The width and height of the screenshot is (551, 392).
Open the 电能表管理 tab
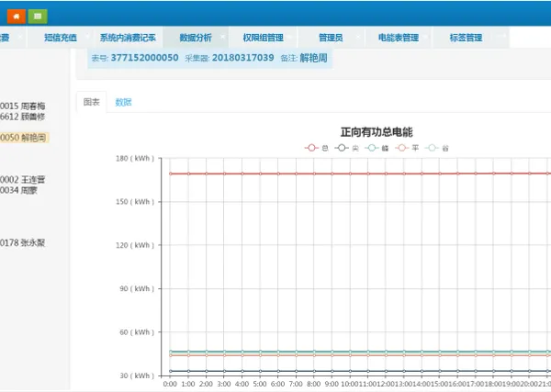(x=399, y=38)
